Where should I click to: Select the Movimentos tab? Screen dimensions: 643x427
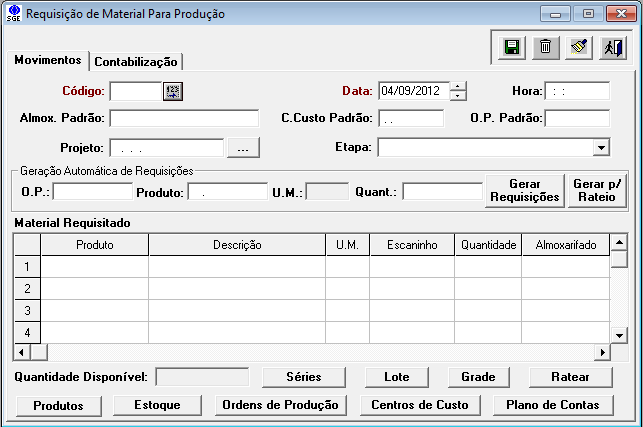pyautogui.click(x=47, y=60)
